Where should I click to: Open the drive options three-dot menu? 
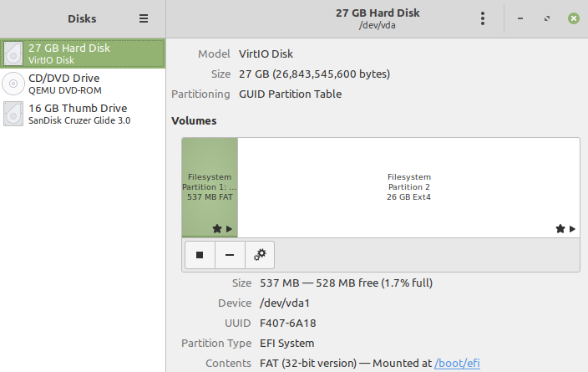[x=483, y=18]
